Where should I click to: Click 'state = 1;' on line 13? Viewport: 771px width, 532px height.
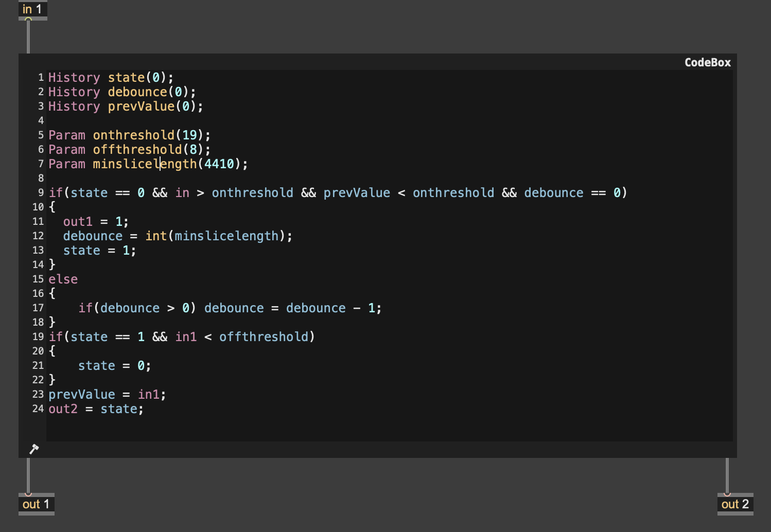point(100,251)
